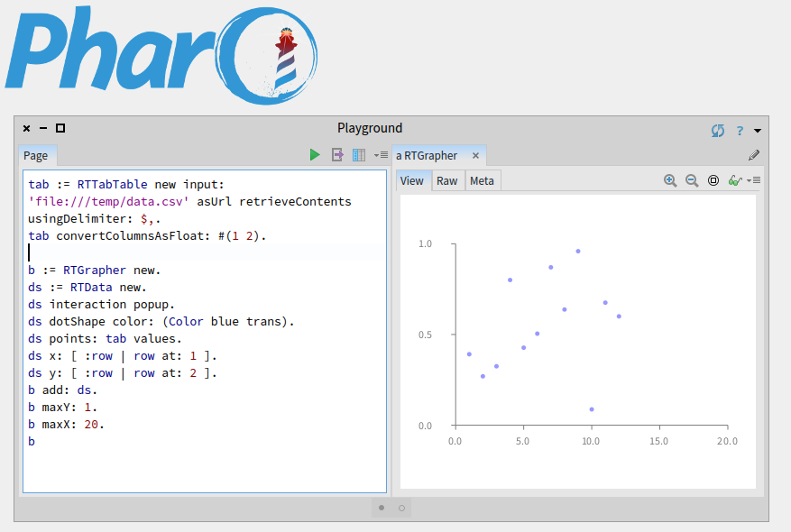Open the question mark help icon
The image size is (791, 532).
click(740, 130)
